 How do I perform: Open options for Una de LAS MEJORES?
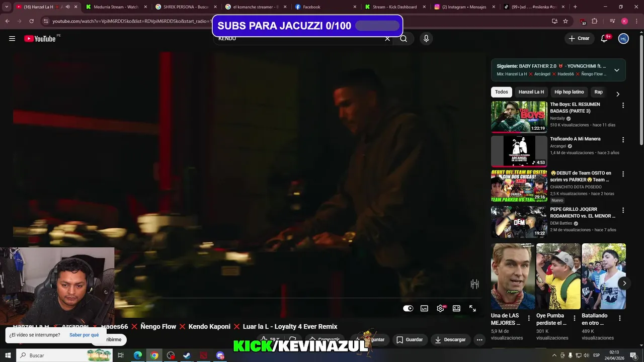pyautogui.click(x=529, y=318)
